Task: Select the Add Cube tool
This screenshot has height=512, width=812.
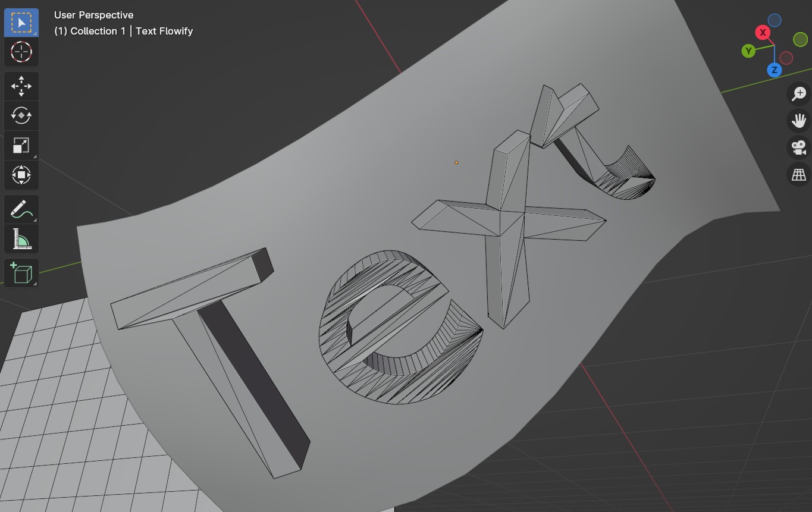Action: pyautogui.click(x=21, y=274)
